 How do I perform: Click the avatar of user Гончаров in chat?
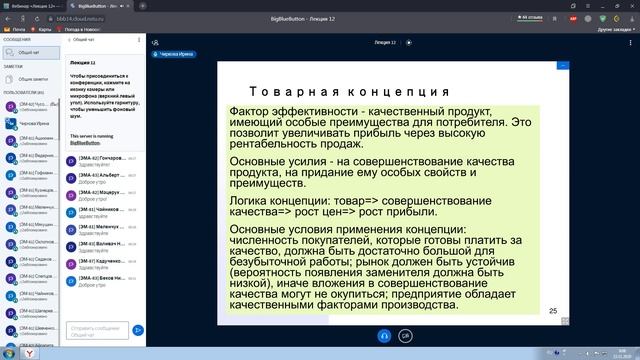71,161
